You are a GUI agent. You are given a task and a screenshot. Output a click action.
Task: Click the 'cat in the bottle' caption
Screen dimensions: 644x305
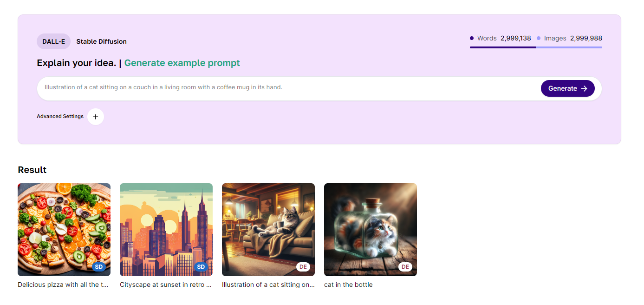[348, 285]
